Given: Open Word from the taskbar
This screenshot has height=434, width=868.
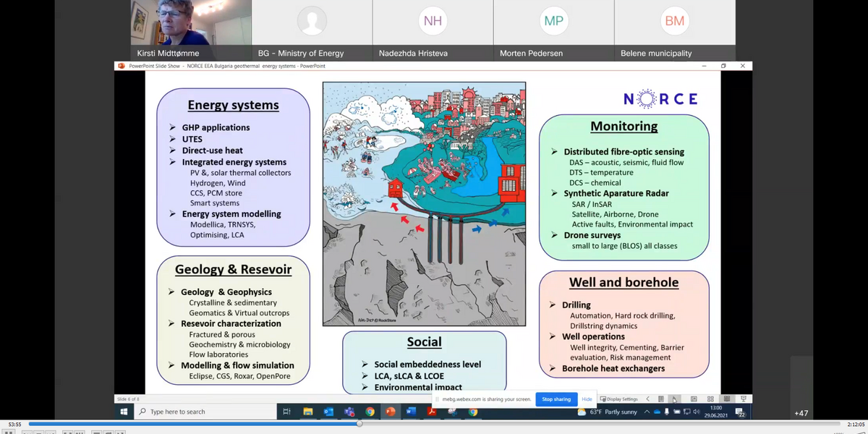Looking at the screenshot, I should point(411,412).
